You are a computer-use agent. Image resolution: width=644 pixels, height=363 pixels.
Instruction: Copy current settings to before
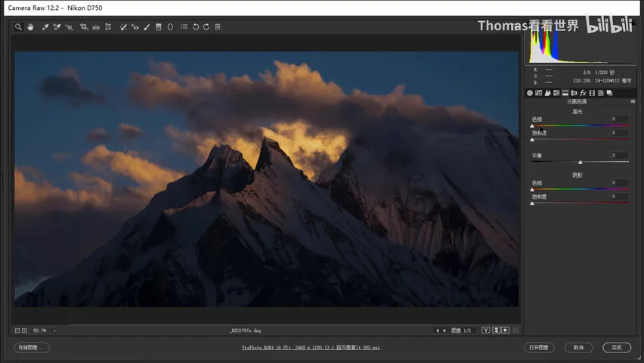tap(506, 330)
